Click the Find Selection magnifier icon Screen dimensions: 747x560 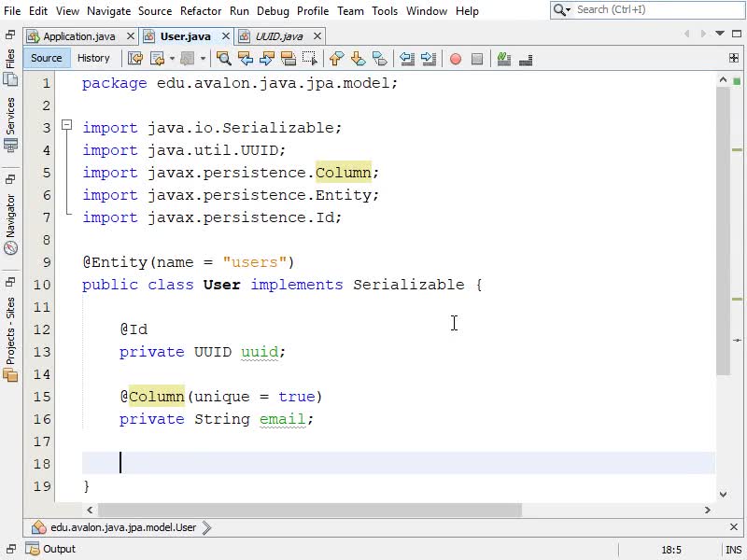pyautogui.click(x=223, y=59)
